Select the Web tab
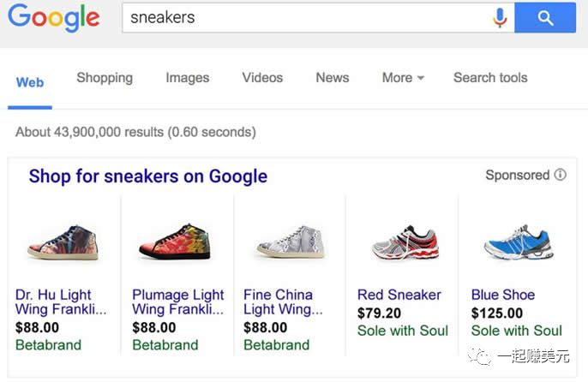 pos(30,82)
